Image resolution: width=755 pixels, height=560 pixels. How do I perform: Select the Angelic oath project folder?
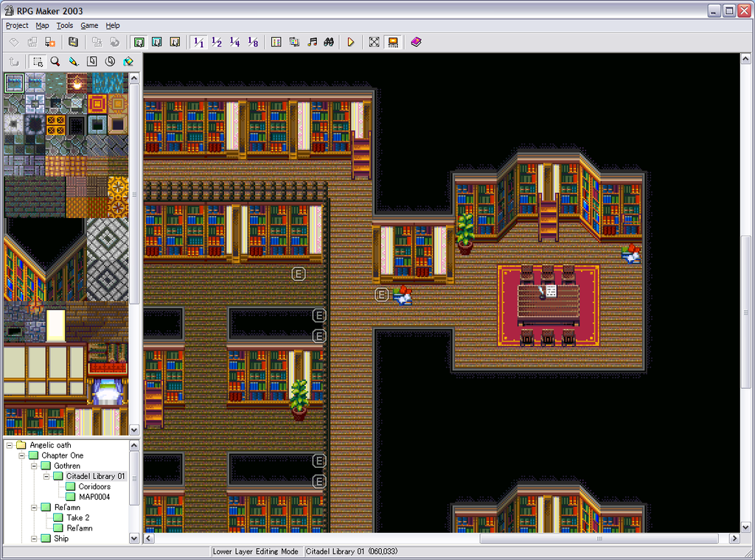pyautogui.click(x=50, y=445)
